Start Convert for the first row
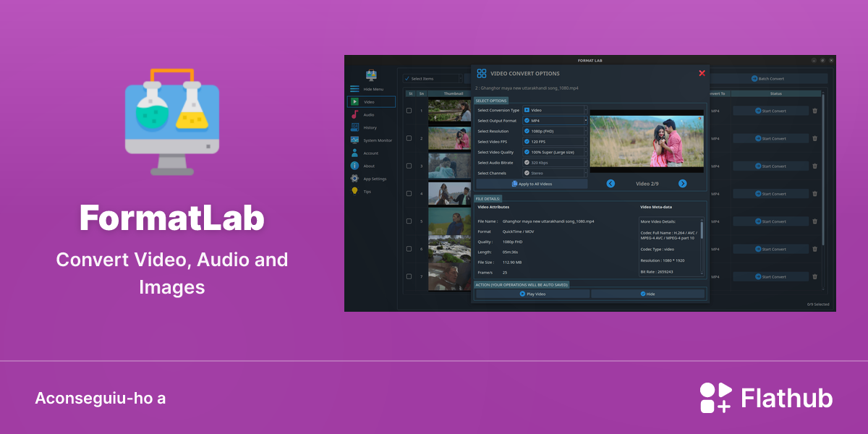Viewport: 868px width, 434px height. (770, 111)
